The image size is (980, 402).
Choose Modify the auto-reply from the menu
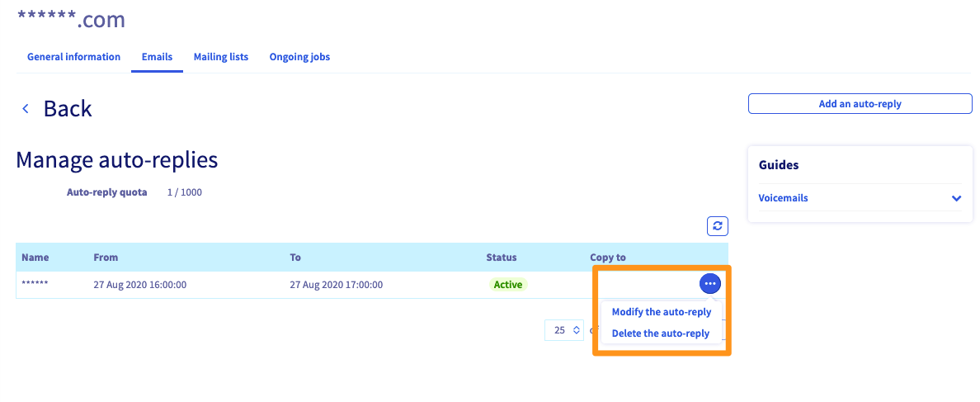coord(661,312)
